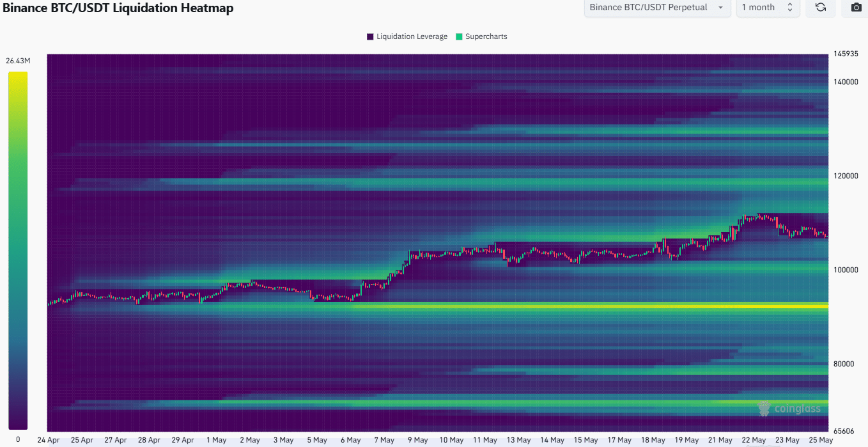The height and width of the screenshot is (447, 868).
Task: Select the 0 minimum scale label
Action: (18, 439)
